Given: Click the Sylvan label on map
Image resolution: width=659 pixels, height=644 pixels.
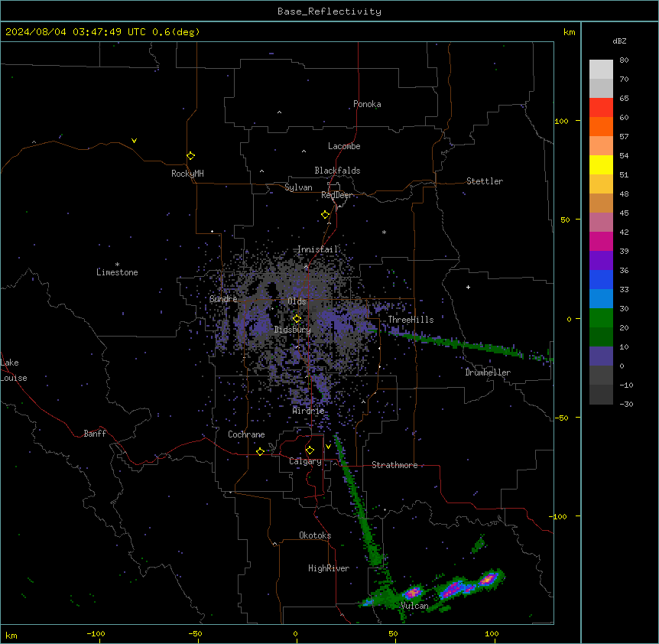Looking at the screenshot, I should pos(298,187).
